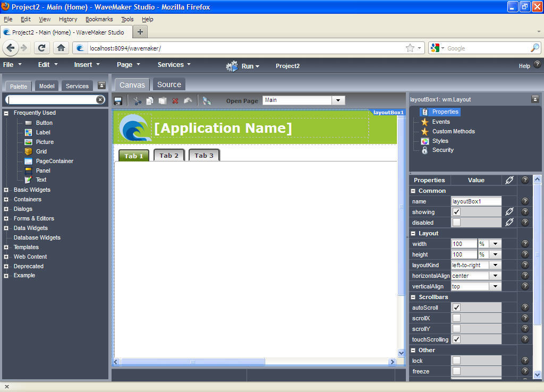This screenshot has height=392, width=544.
Task: Bind the showing property with link icon
Action: pyautogui.click(x=509, y=211)
